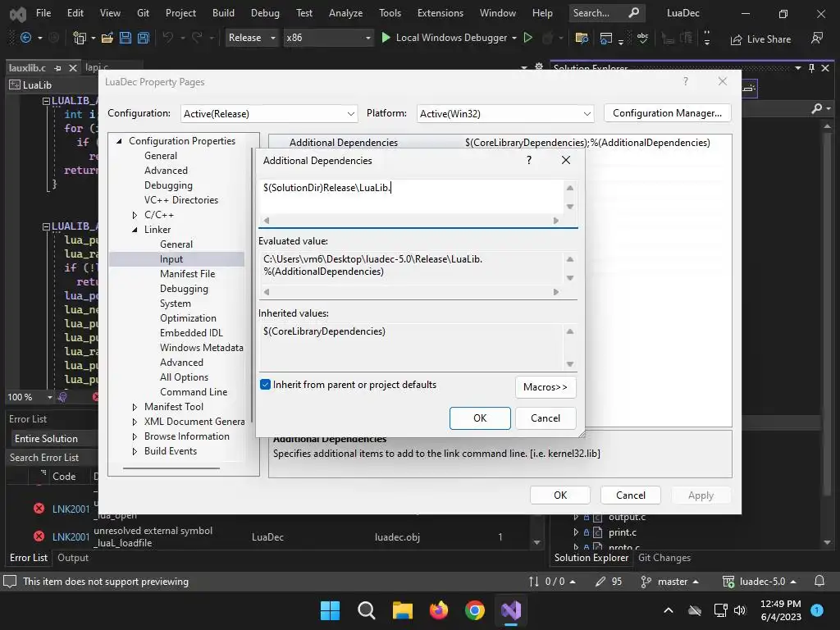Image resolution: width=840 pixels, height=630 pixels.
Task: Open the Configuration dropdown Active(Release)
Action: 269,113
